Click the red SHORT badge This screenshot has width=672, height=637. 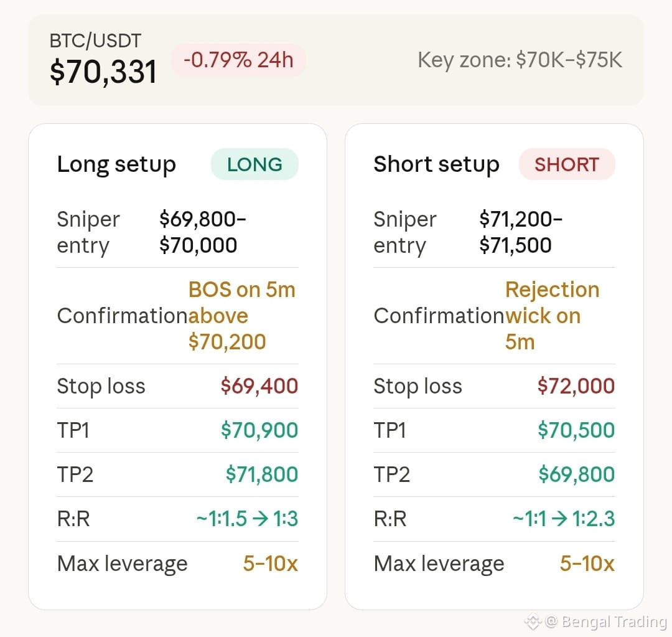567,164
